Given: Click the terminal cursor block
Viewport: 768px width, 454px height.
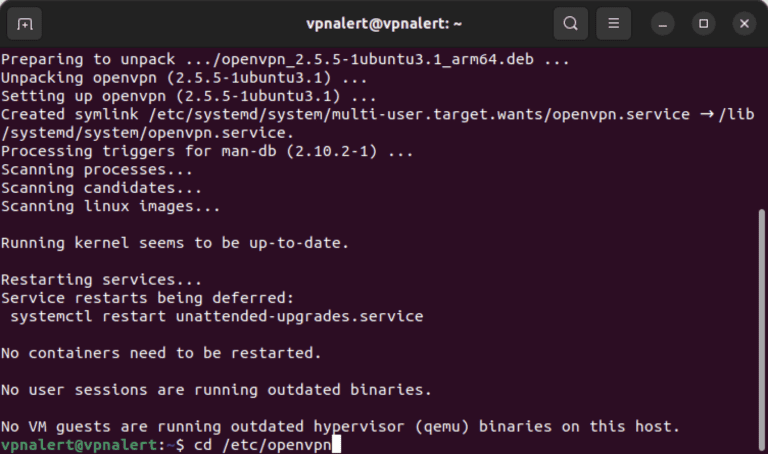Looking at the screenshot, I should (x=337, y=444).
